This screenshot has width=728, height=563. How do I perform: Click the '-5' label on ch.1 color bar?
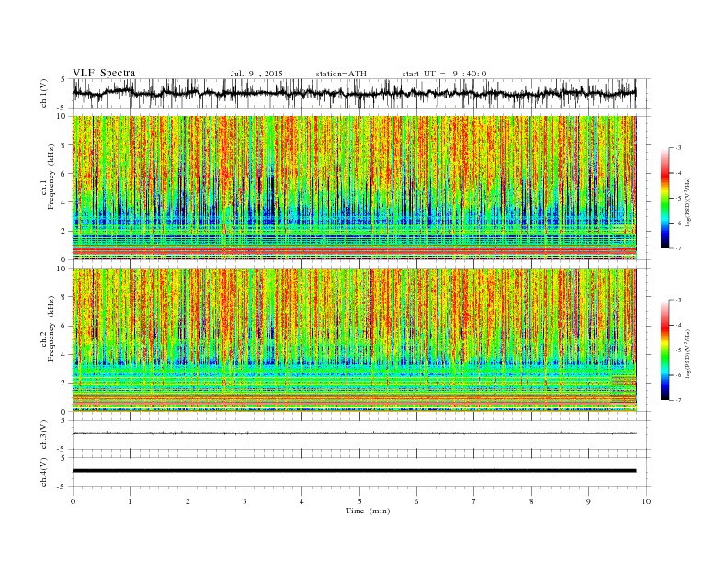click(677, 198)
